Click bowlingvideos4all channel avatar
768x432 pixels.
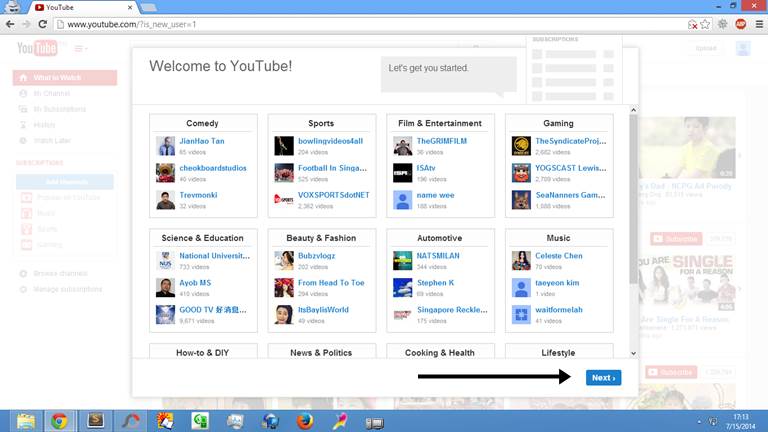coord(284,146)
